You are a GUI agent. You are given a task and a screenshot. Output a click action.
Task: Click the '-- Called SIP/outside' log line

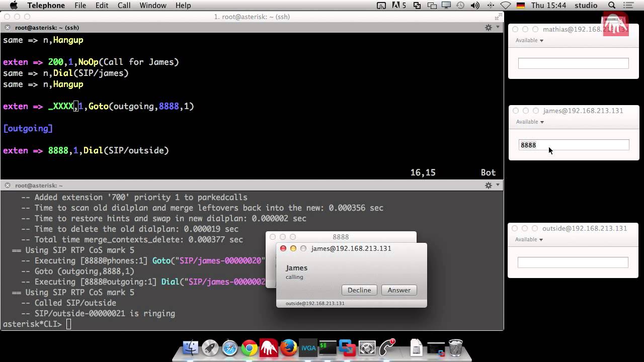coord(68,303)
